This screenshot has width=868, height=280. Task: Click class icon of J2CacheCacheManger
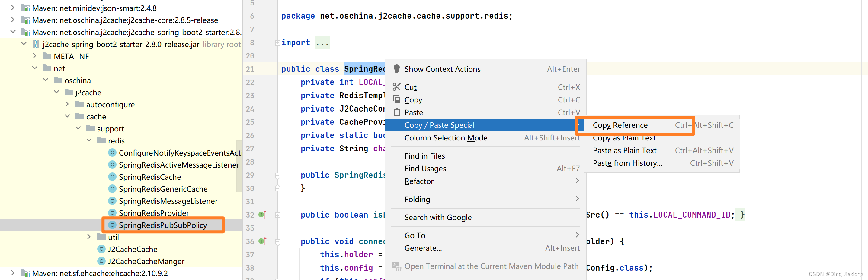[x=101, y=261]
